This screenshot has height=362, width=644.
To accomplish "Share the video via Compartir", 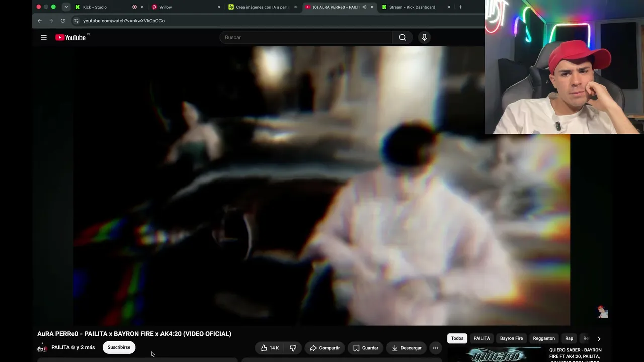I will tap(325, 348).
